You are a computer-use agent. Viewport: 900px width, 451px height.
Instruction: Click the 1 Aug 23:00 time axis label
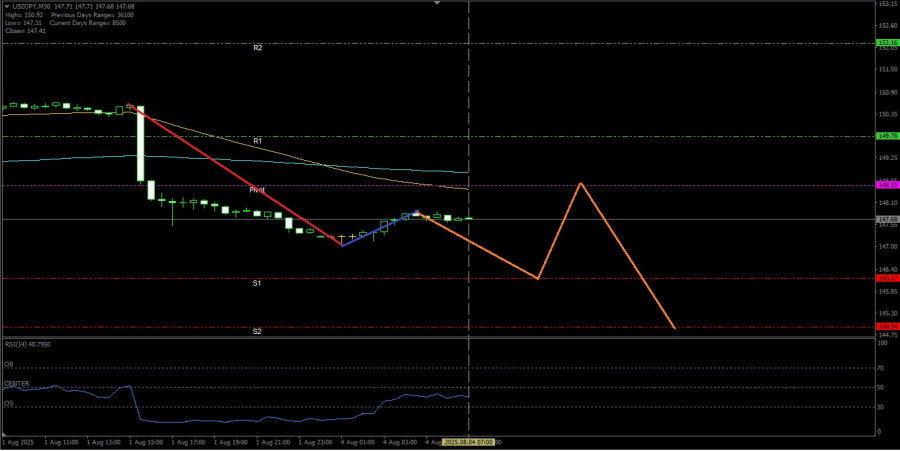pos(316,442)
